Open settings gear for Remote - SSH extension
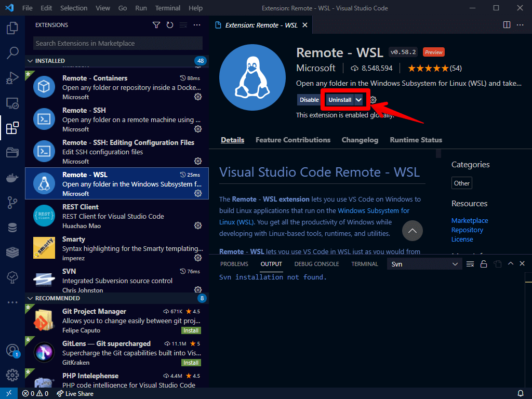Viewport: 532px width, 399px height. pos(197,129)
